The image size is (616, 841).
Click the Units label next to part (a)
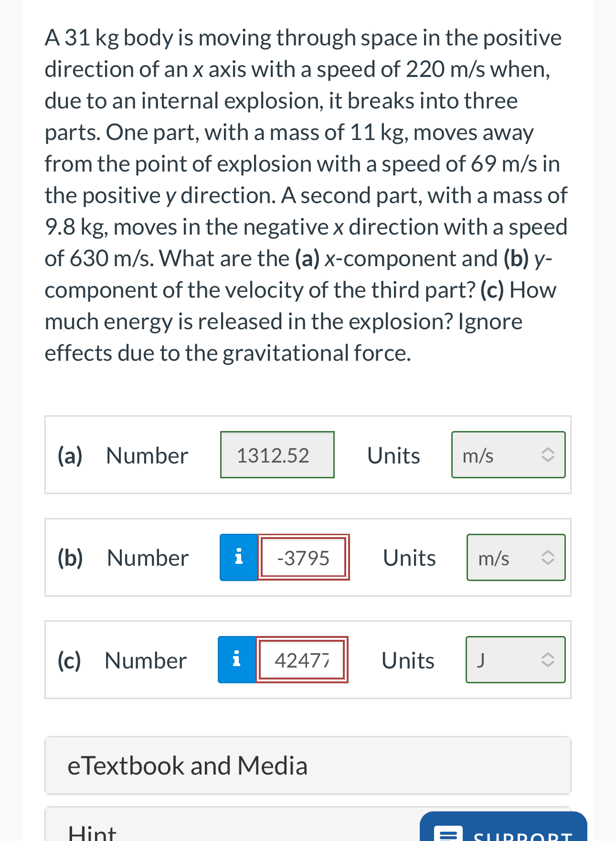[393, 454]
